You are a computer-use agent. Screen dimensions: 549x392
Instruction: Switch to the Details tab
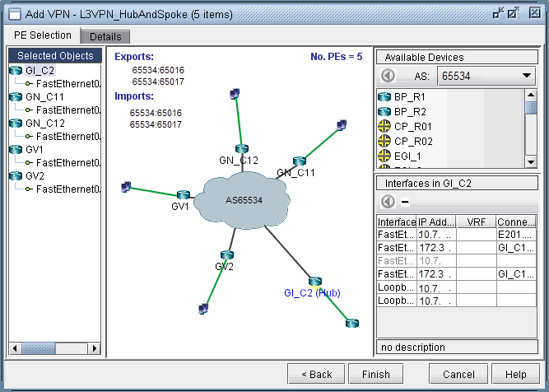105,36
